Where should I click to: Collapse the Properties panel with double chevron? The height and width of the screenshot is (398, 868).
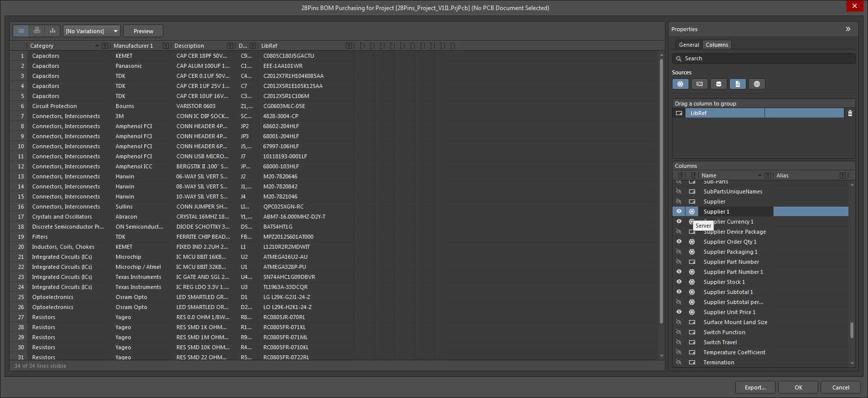[x=848, y=29]
